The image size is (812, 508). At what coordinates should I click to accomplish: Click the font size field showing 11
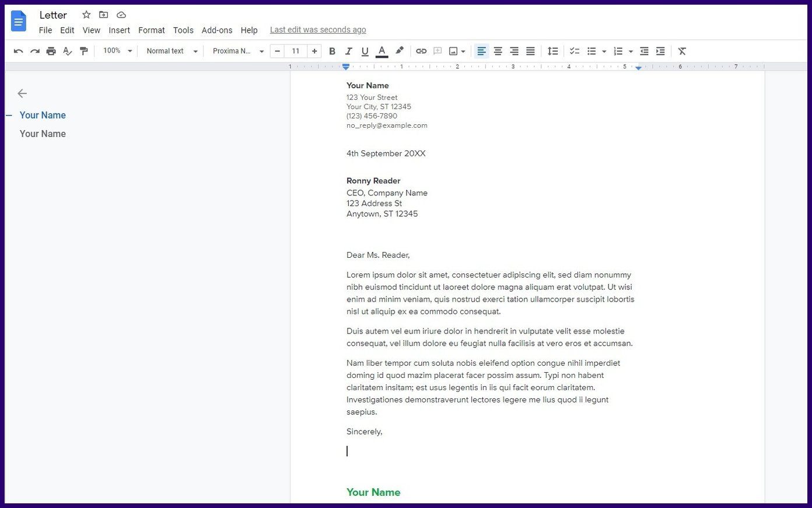[296, 51]
